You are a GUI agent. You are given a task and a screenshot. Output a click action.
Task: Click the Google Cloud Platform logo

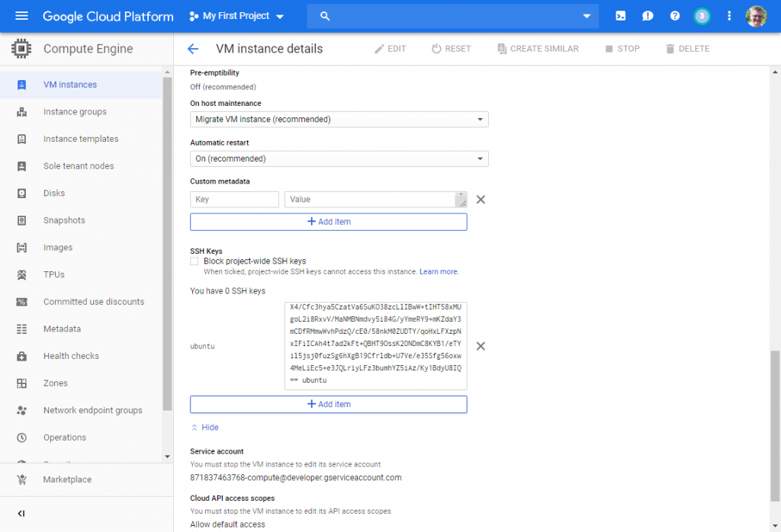pos(108,17)
